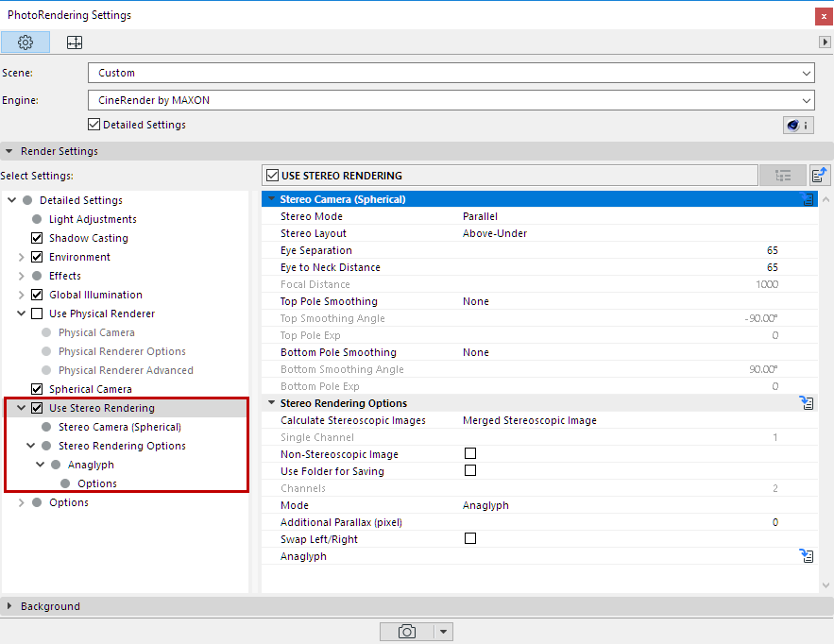
Task: Click the Mode value Anaglyph
Action: click(485, 505)
